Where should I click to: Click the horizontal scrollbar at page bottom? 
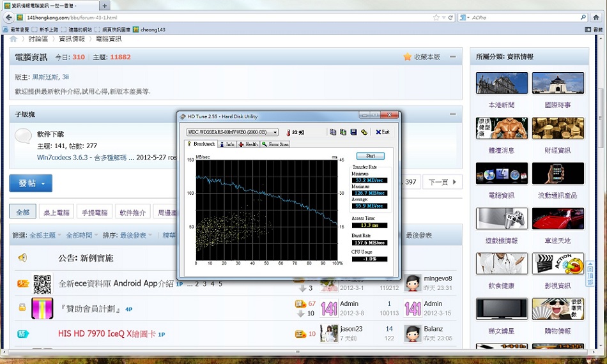coord(298,352)
